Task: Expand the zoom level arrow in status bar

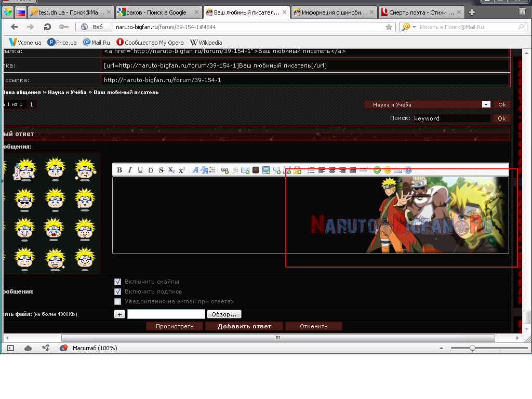Action: pos(441,348)
